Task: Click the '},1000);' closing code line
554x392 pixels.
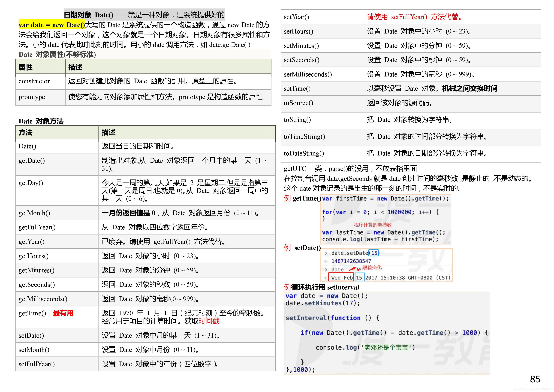Action: pyautogui.click(x=300, y=370)
